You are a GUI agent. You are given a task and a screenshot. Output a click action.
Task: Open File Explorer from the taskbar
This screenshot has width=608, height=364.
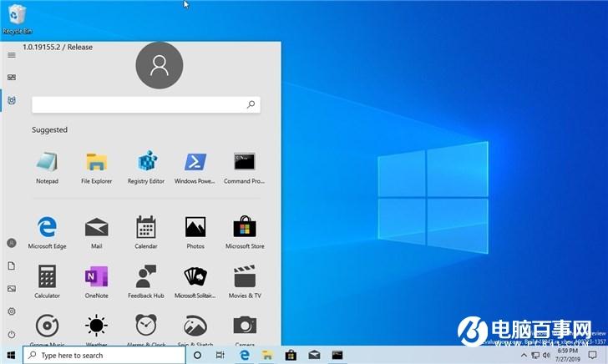[267, 355]
